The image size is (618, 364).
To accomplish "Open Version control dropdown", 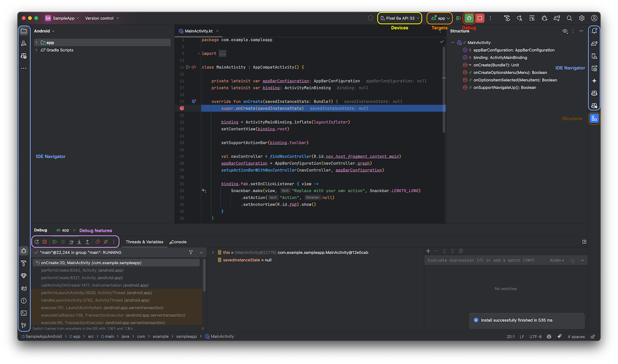I will (x=102, y=18).
